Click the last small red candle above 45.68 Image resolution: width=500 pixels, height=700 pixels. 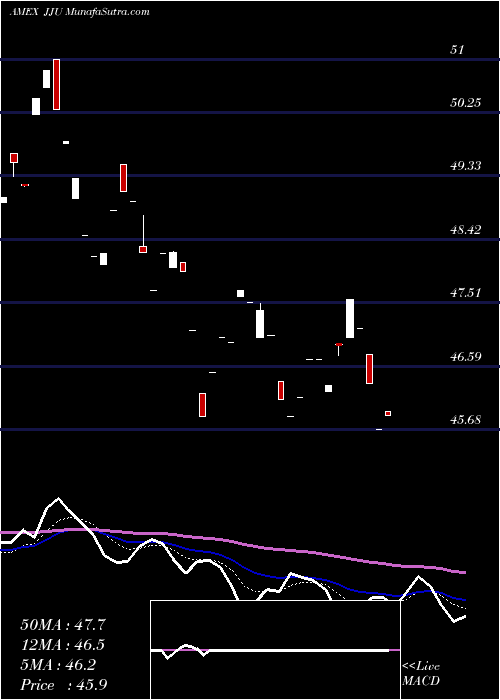pos(388,413)
